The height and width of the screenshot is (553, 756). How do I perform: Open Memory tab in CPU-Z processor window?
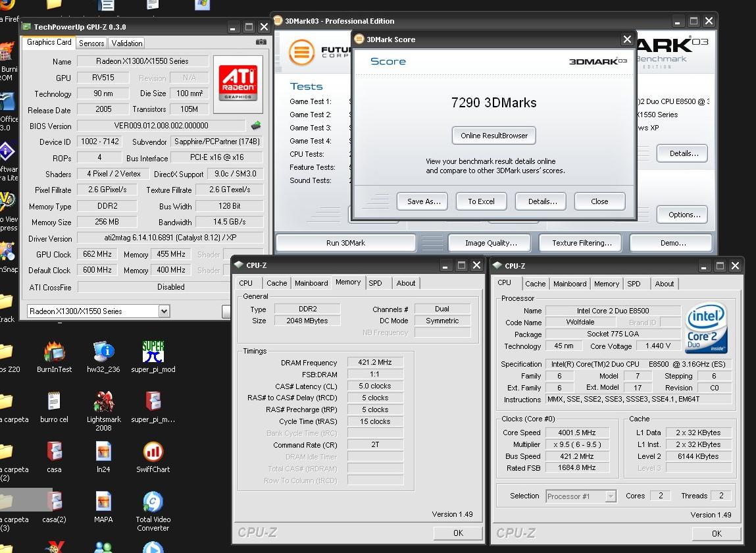coord(607,284)
